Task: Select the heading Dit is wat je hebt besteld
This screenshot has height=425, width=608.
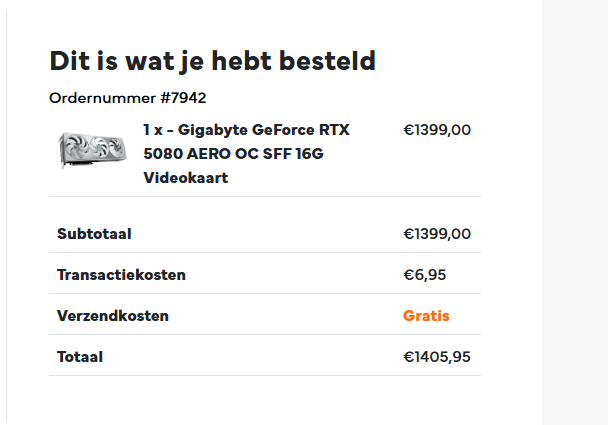Action: click(x=212, y=61)
